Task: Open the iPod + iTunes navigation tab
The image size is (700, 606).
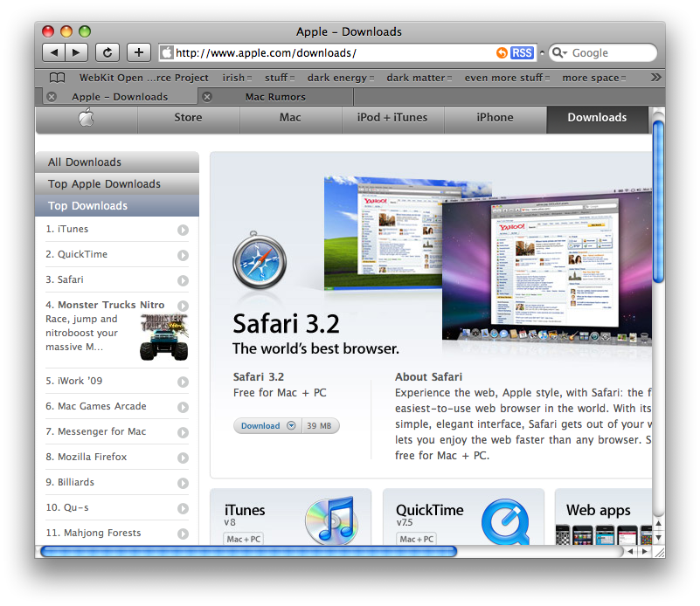Action: [392, 118]
